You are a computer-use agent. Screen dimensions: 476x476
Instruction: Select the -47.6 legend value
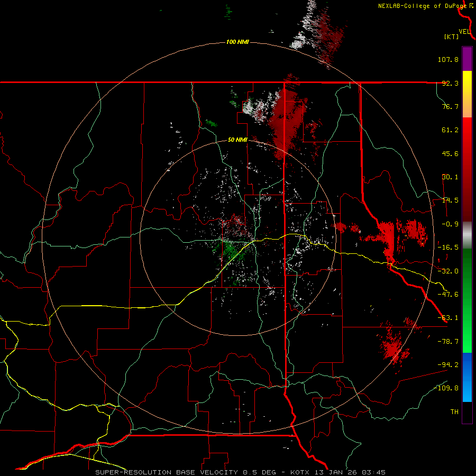(x=448, y=295)
